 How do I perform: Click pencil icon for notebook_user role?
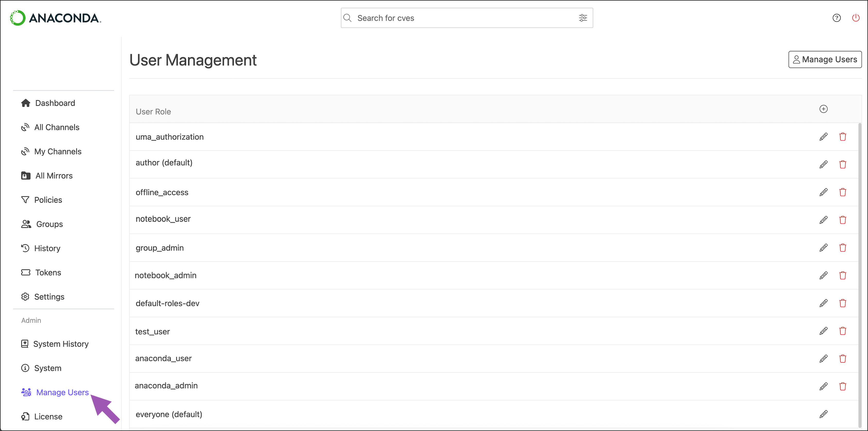pos(823,220)
